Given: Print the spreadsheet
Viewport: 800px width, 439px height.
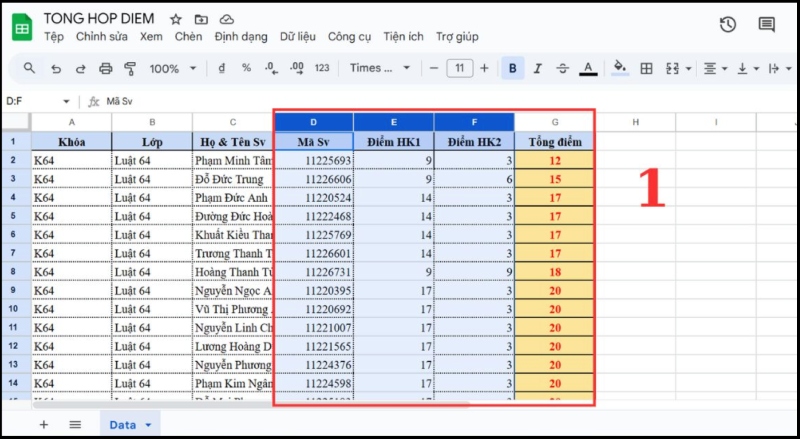Looking at the screenshot, I should click(x=106, y=68).
